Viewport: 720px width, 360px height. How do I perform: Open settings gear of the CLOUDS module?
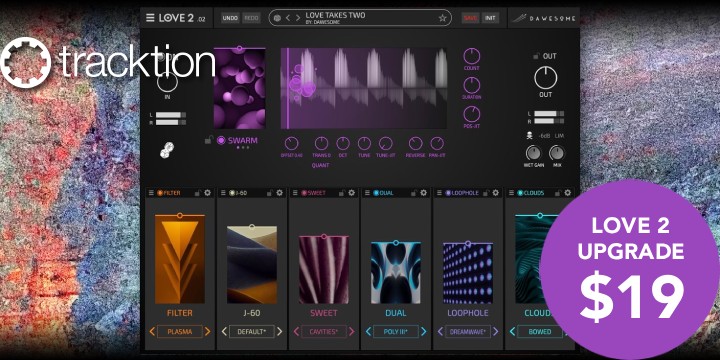[568, 193]
